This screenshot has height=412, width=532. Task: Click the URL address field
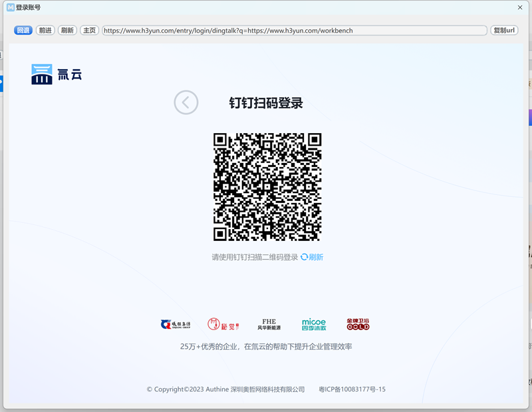coord(295,31)
